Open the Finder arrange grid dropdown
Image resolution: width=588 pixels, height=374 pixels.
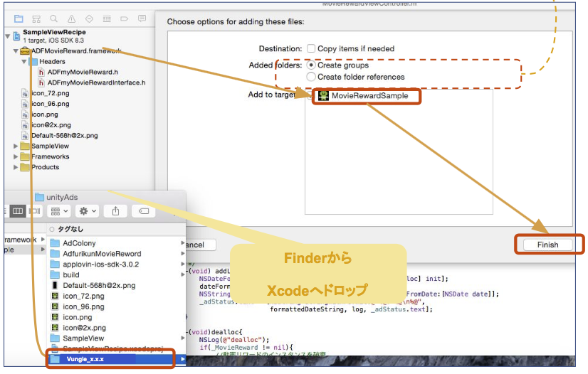coord(59,211)
